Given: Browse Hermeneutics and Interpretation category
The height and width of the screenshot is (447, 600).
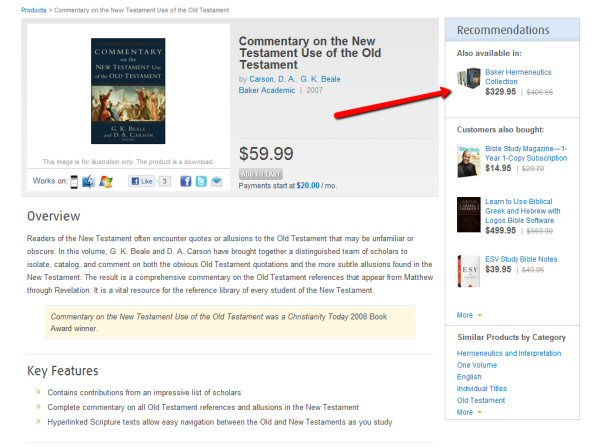Looking at the screenshot, I should (x=509, y=353).
